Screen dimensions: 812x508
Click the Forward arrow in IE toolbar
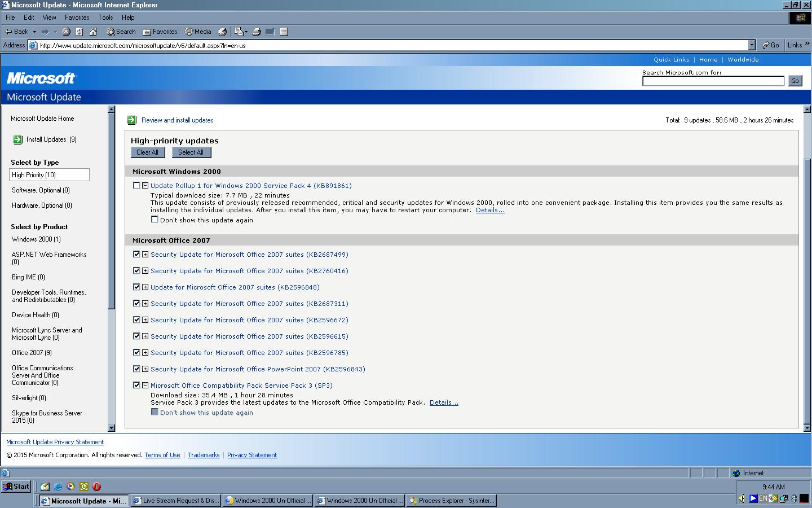[45, 32]
